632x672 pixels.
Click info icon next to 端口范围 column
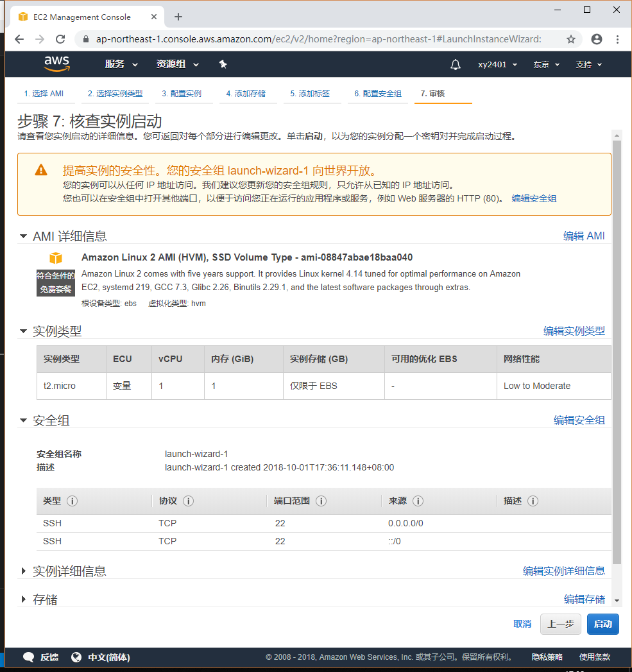pyautogui.click(x=321, y=501)
